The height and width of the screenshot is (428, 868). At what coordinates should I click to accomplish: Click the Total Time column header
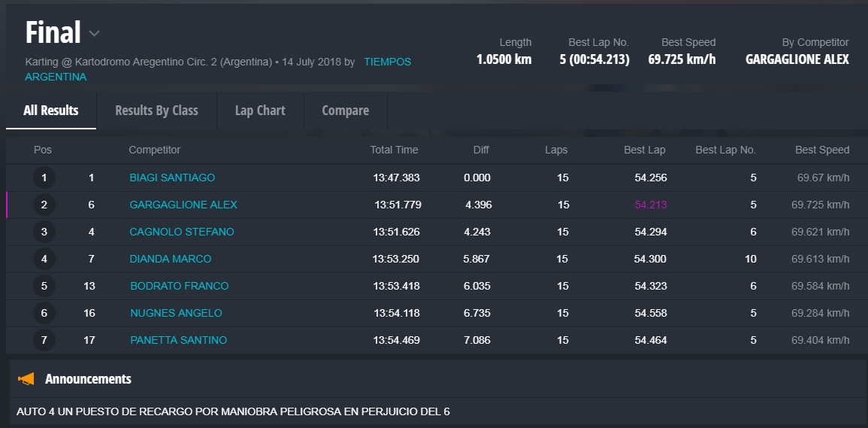coord(394,150)
